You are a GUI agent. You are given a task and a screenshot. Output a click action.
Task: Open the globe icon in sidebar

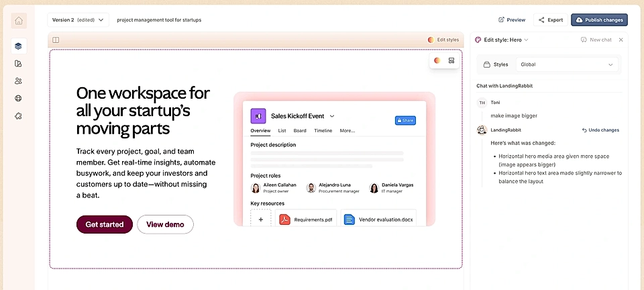tap(18, 98)
